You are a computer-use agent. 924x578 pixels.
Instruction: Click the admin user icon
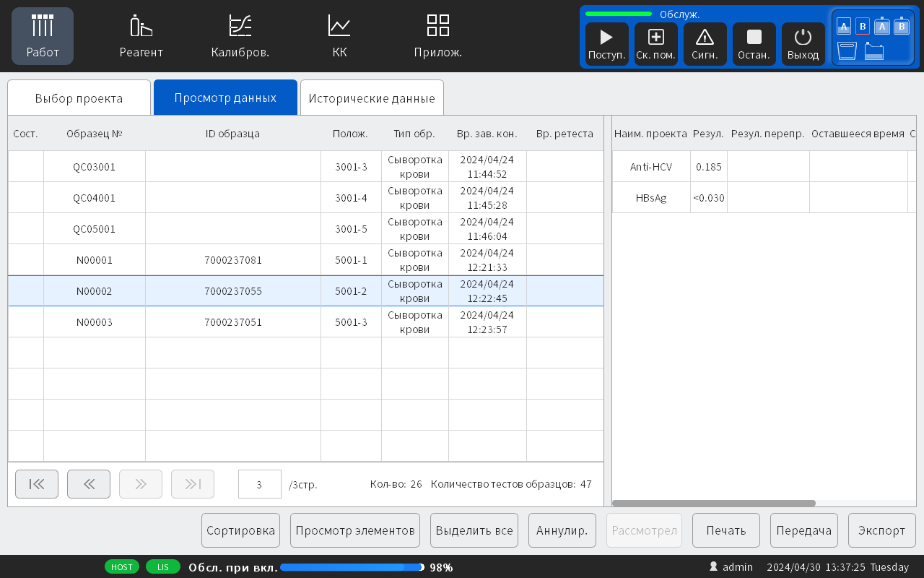[714, 567]
